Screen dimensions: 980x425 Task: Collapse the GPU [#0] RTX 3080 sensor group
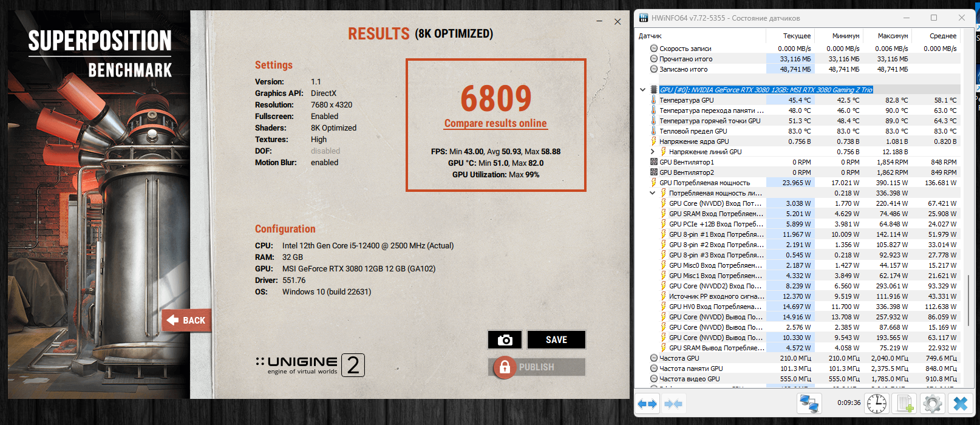(642, 90)
